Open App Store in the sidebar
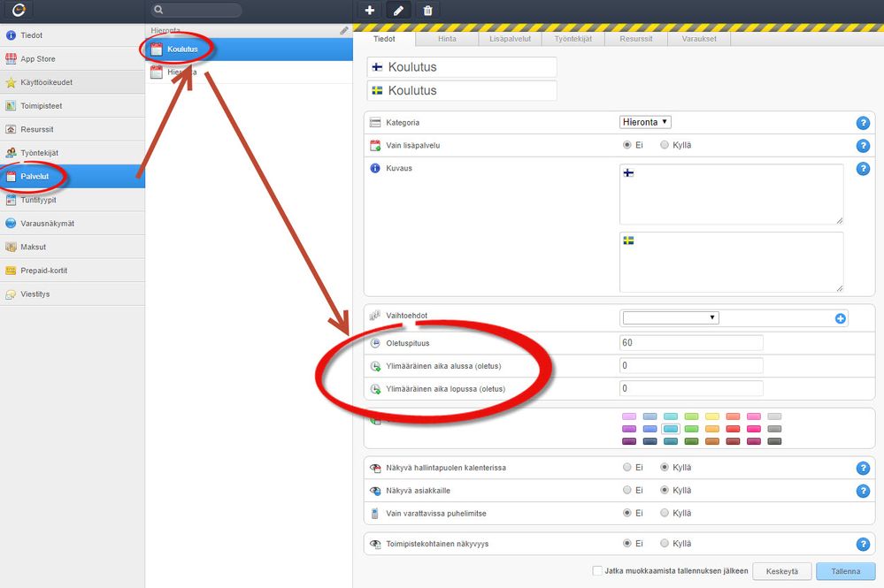 73,58
